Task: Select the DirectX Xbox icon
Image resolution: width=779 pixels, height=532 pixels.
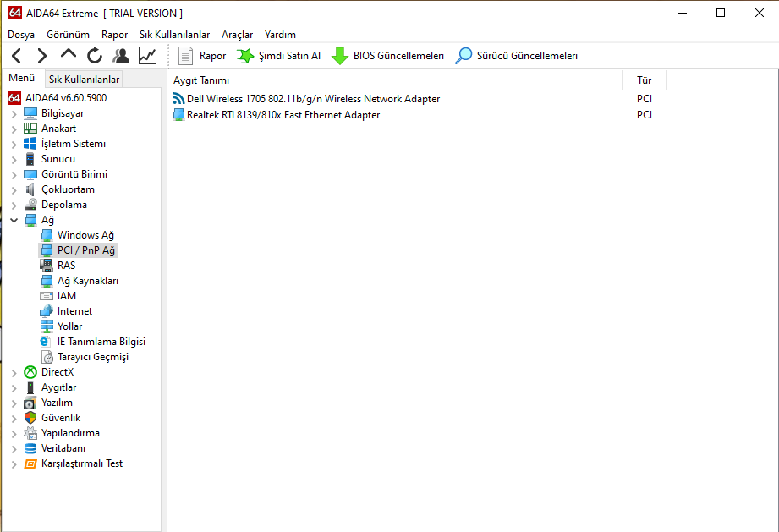Action: [30, 372]
